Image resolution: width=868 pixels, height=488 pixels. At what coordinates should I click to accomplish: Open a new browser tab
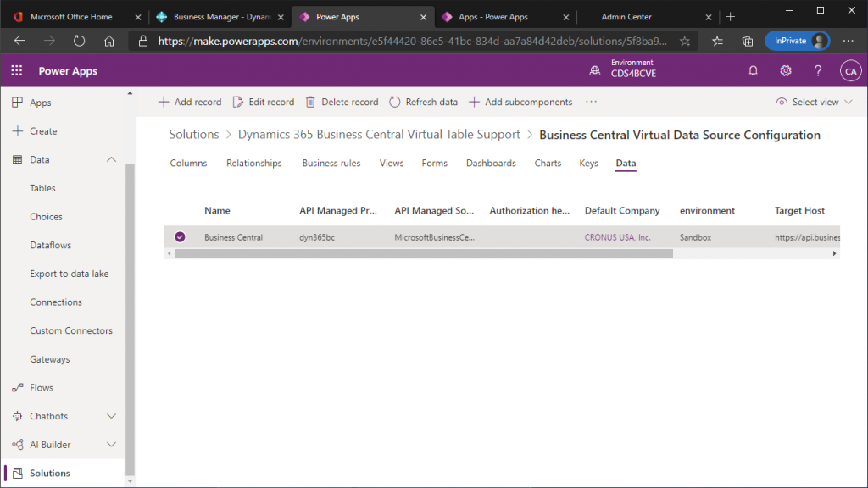[730, 17]
